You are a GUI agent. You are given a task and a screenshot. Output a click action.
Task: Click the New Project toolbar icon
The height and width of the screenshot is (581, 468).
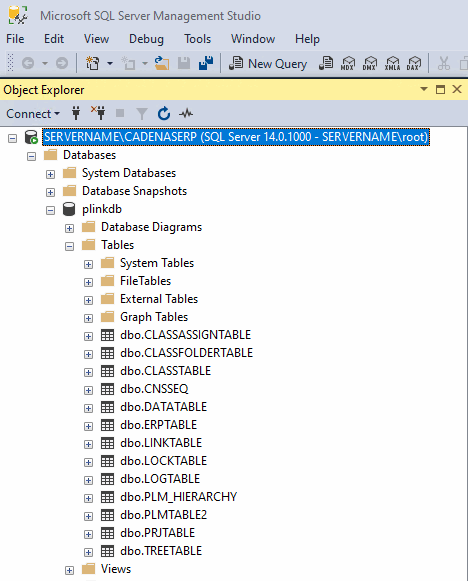93,63
